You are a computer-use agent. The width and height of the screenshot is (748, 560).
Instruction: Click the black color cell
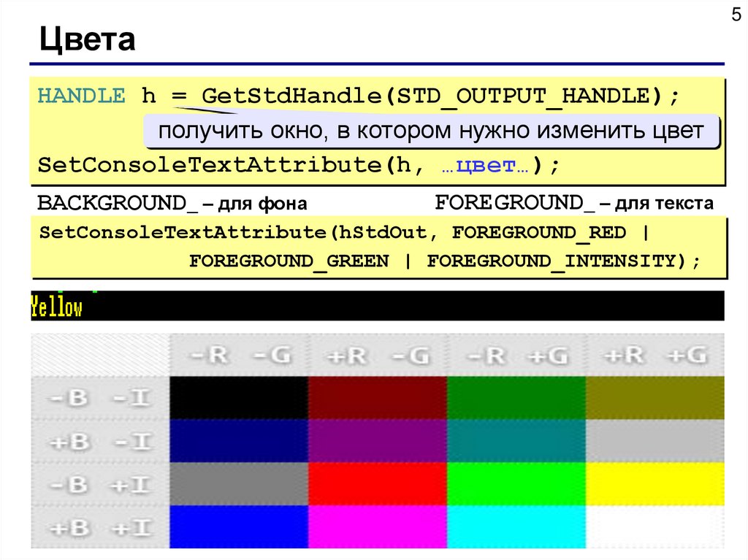point(239,398)
